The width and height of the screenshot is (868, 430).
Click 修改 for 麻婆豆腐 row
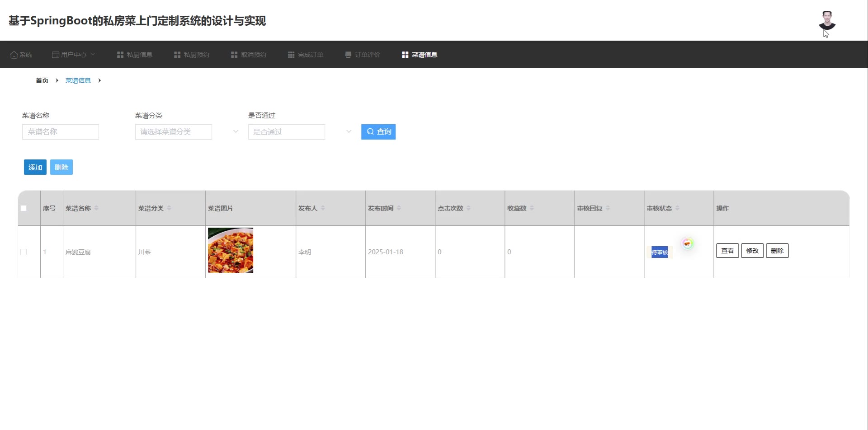coord(752,251)
